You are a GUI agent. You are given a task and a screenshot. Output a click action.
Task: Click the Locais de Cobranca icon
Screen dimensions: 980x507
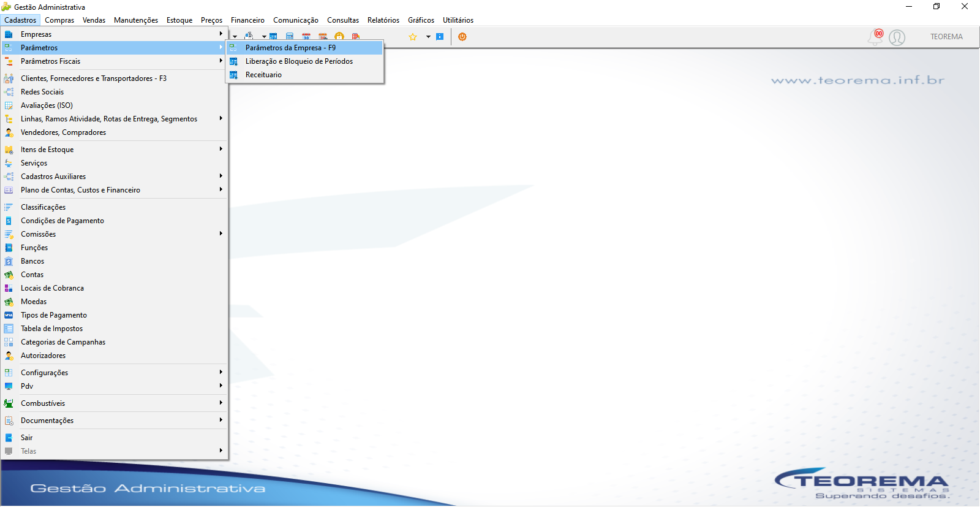coord(9,288)
